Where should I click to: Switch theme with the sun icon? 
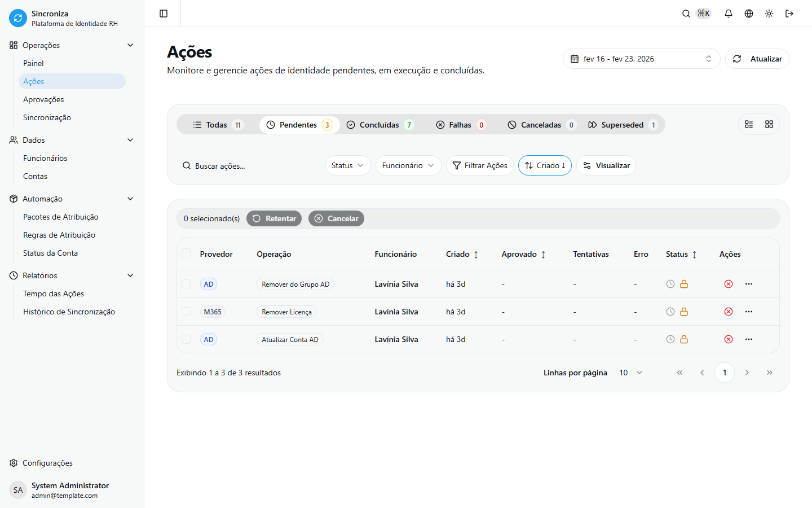pyautogui.click(x=769, y=13)
